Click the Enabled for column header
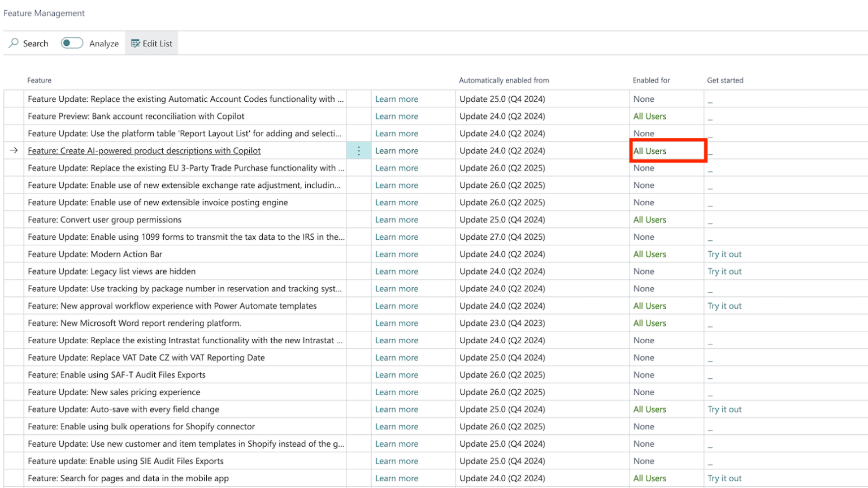This screenshot has height=488, width=868. (x=652, y=80)
